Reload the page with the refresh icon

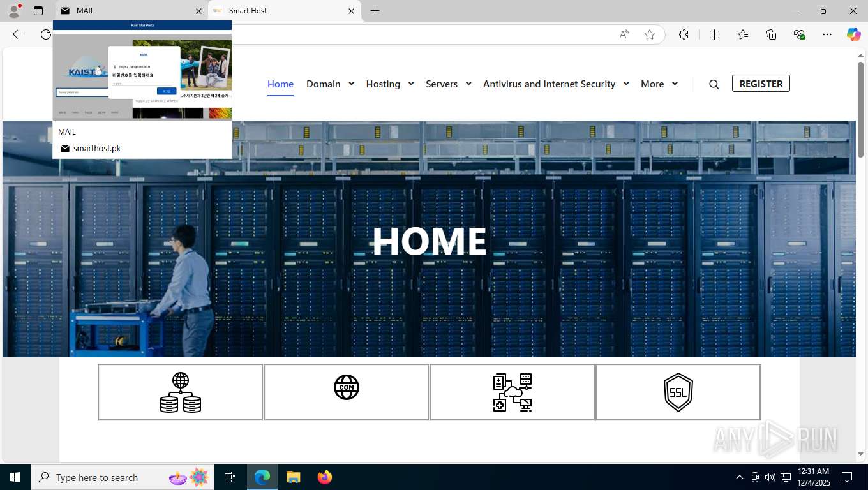tap(46, 34)
